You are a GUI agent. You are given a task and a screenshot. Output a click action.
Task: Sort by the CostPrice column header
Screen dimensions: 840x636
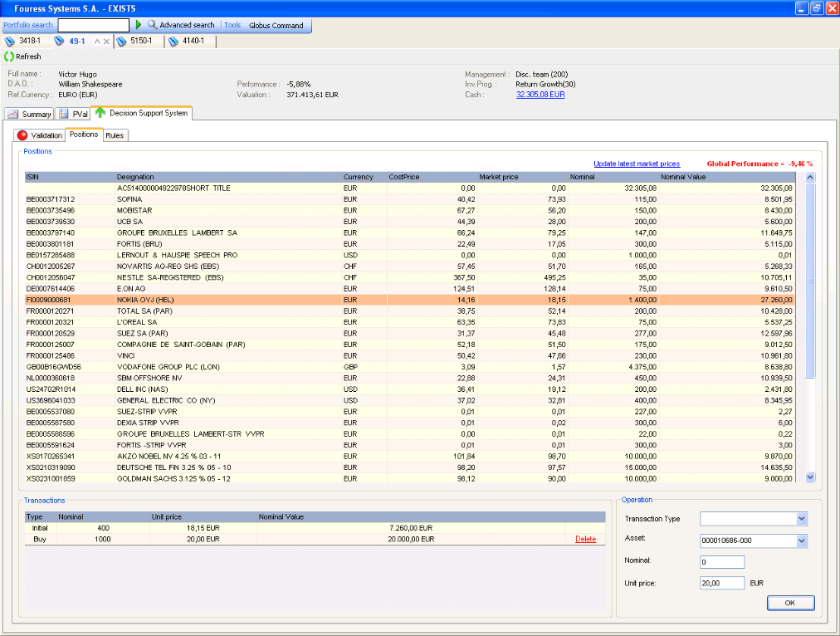coord(432,177)
